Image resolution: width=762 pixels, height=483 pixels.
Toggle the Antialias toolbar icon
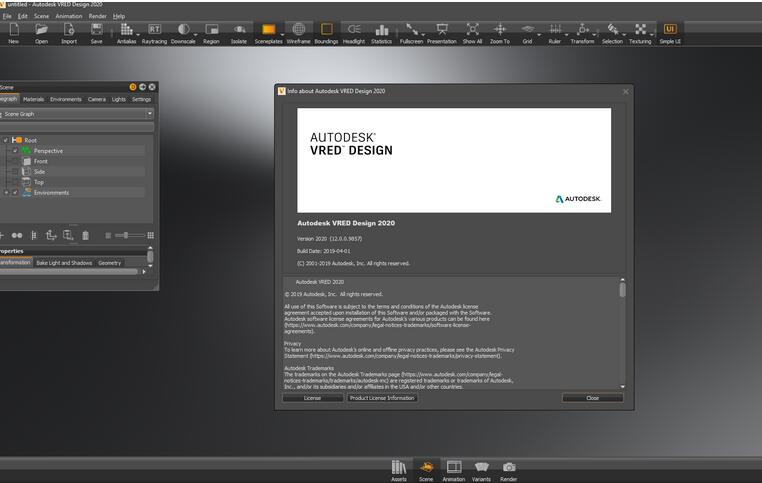126,30
